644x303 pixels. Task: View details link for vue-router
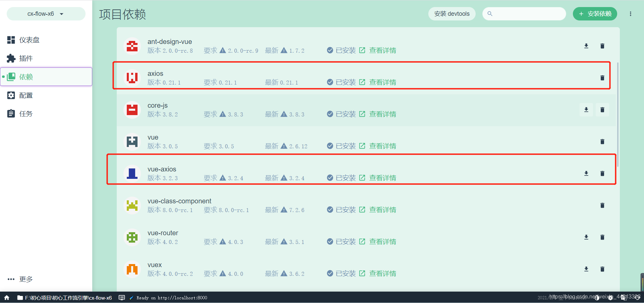click(x=378, y=242)
